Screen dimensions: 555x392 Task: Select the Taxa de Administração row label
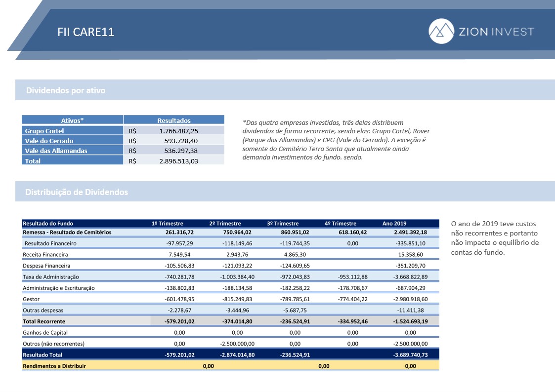tap(50, 277)
